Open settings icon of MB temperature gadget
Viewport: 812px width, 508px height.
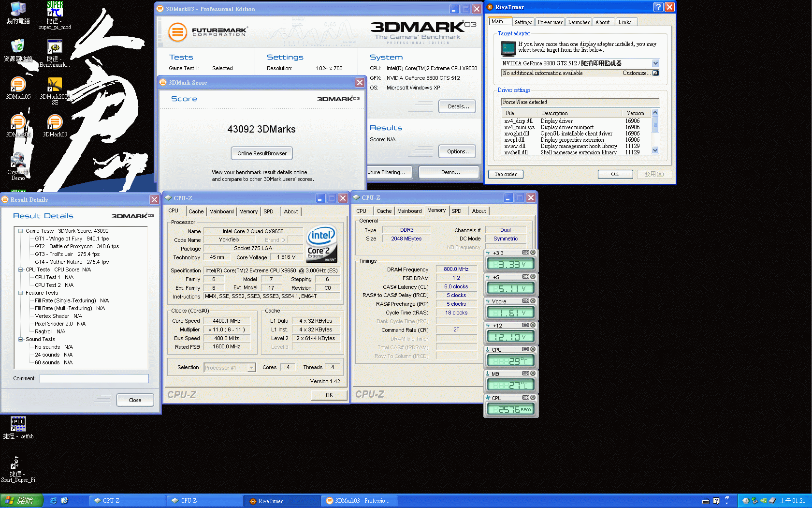pyautogui.click(x=525, y=374)
